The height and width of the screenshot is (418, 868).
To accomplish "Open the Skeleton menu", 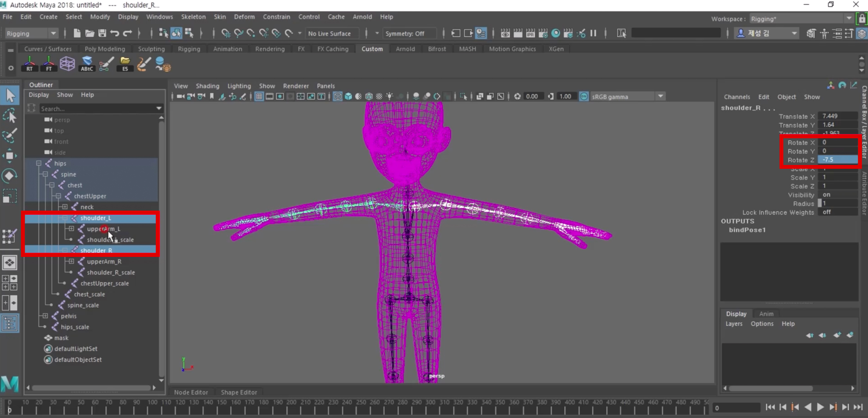I will pos(193,17).
